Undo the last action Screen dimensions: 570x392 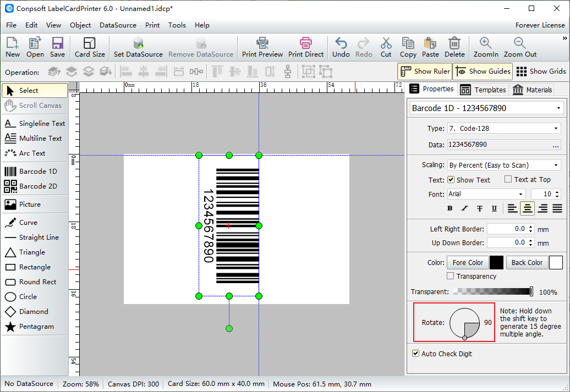click(x=341, y=47)
